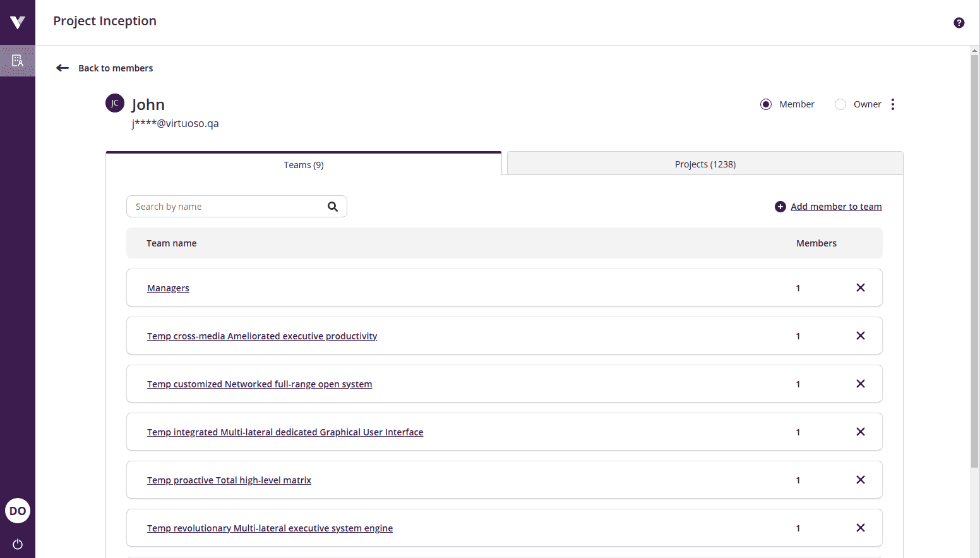The height and width of the screenshot is (558, 980).
Task: Click the search magnifier icon
Action: click(x=333, y=207)
